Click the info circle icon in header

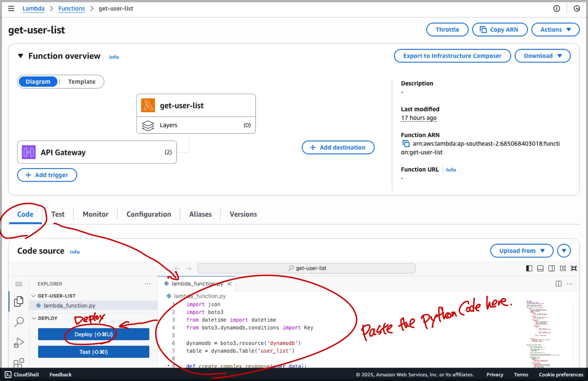point(557,9)
